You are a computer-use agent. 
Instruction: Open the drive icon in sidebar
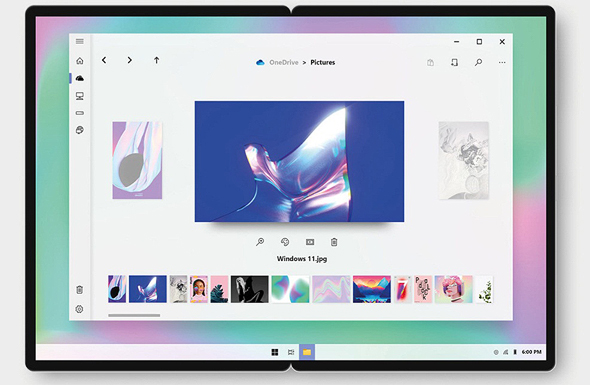pyautogui.click(x=79, y=113)
